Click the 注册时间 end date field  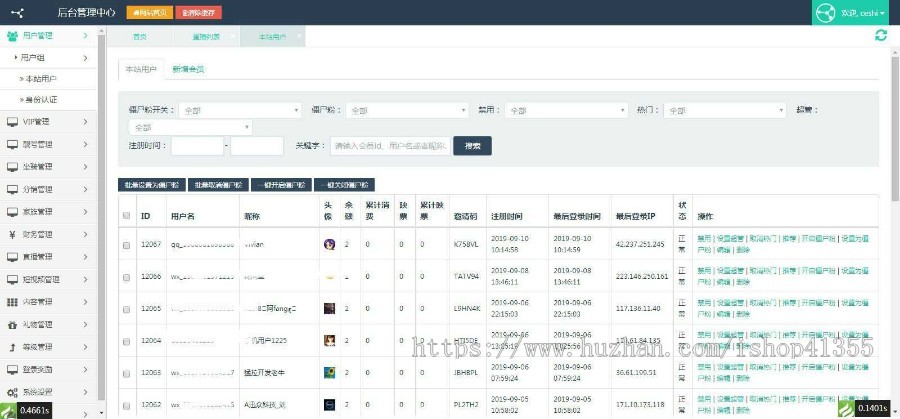pos(257,146)
